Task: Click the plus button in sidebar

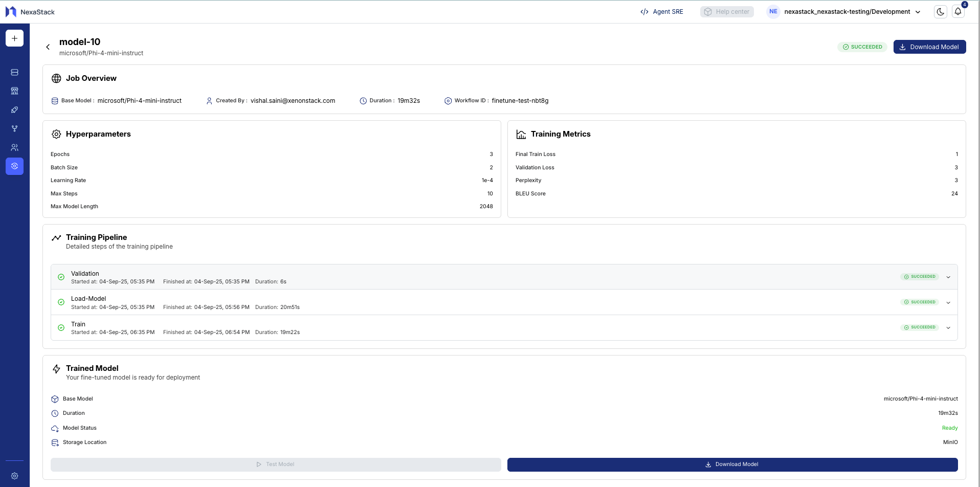Action: tap(14, 38)
